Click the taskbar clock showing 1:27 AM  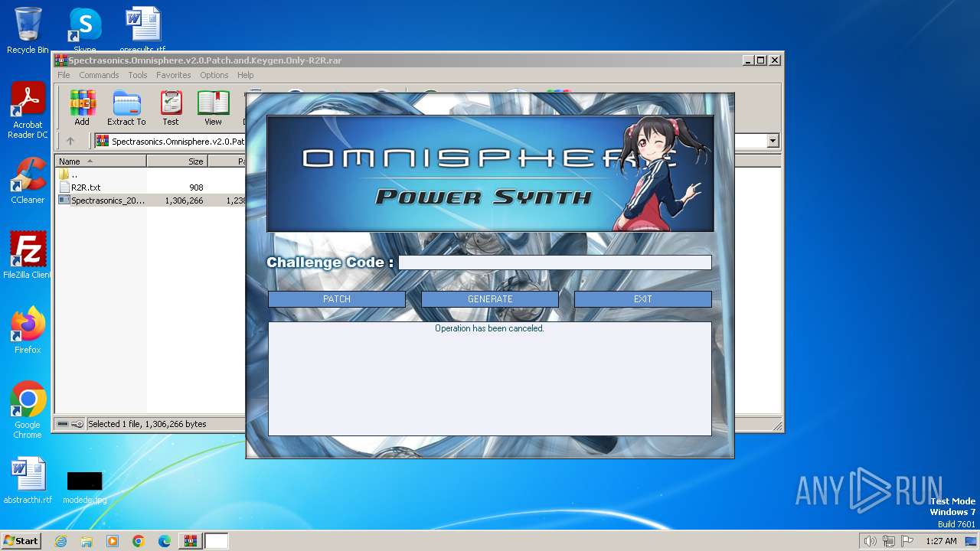[x=941, y=541]
